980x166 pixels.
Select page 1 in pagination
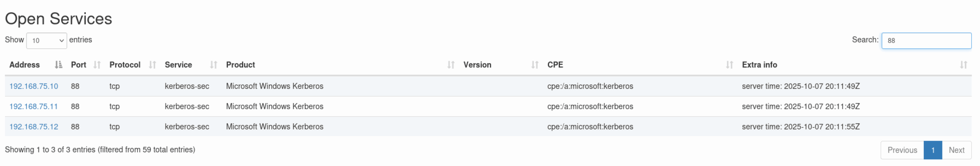[x=933, y=150]
